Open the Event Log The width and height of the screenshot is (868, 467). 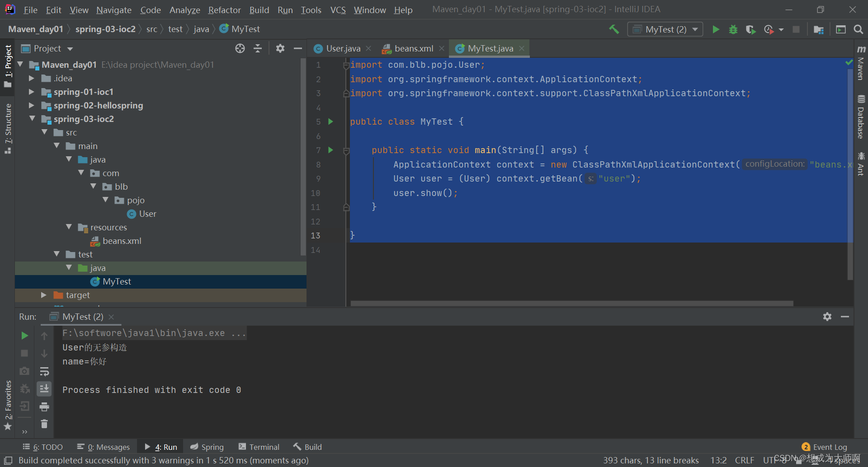(825, 447)
